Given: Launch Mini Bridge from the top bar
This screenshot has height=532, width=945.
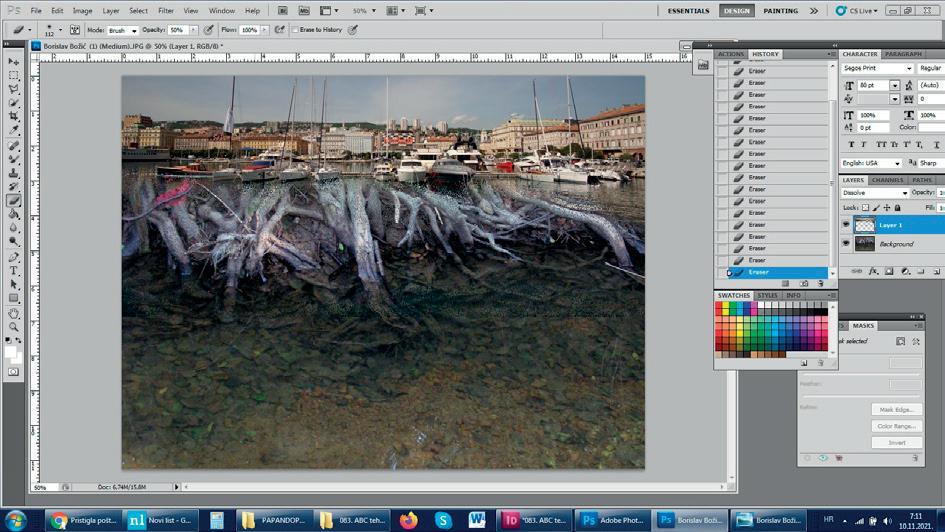Looking at the screenshot, I should click(304, 11).
